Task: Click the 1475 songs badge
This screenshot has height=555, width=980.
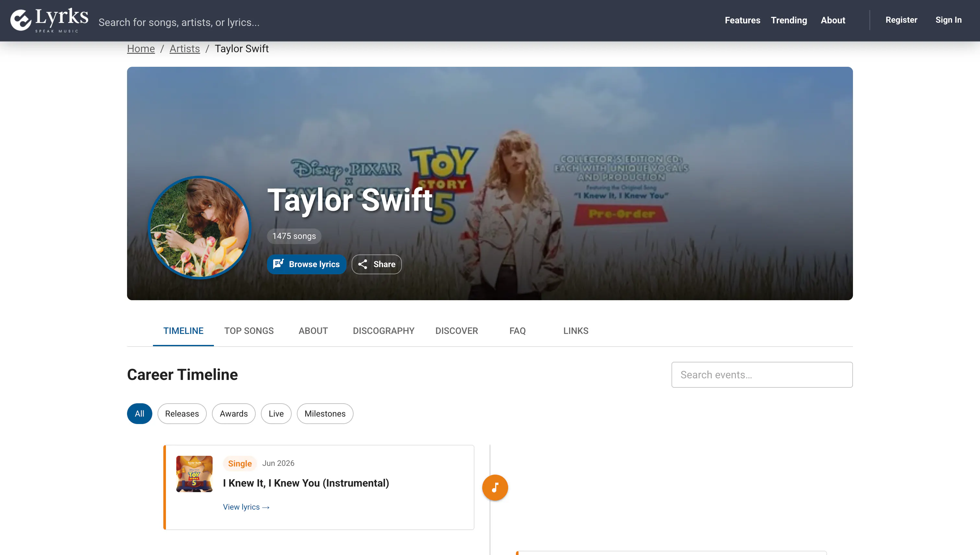Action: pos(294,236)
